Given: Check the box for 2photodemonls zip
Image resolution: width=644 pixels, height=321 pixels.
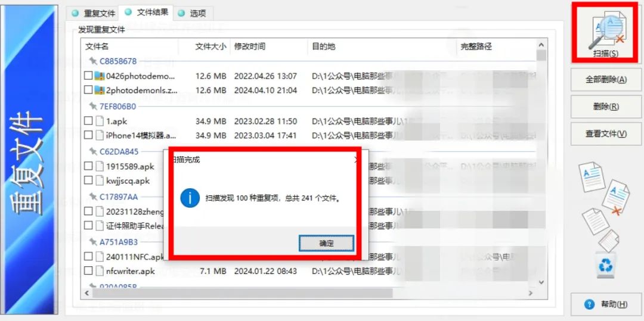Looking at the screenshot, I should click(x=88, y=90).
